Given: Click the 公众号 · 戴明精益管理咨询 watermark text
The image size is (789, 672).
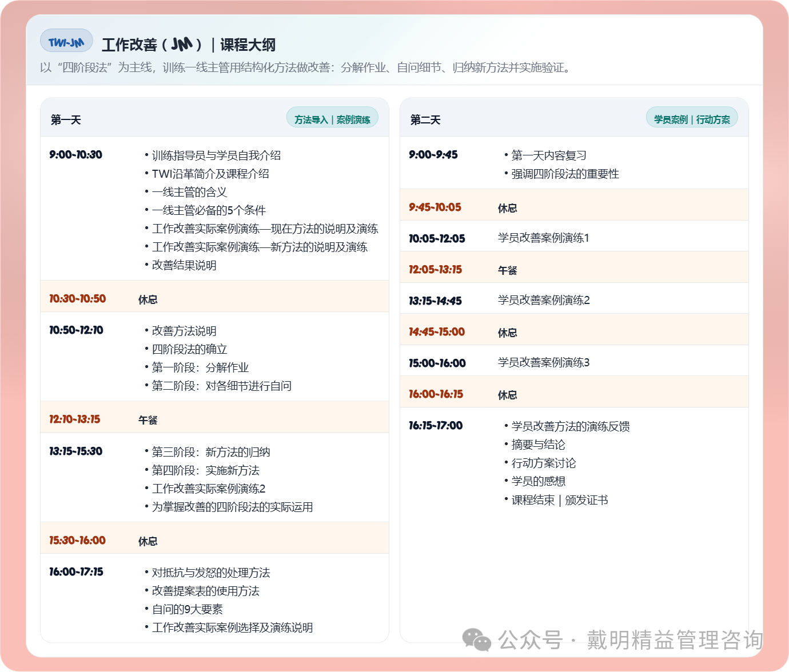Looking at the screenshot, I should (x=630, y=640).
